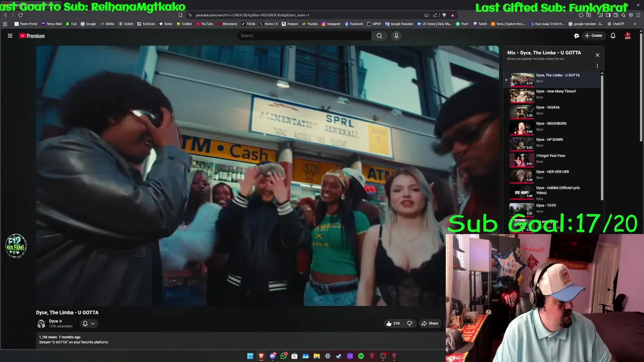Open Windows Start menu on taskbar

(250, 356)
